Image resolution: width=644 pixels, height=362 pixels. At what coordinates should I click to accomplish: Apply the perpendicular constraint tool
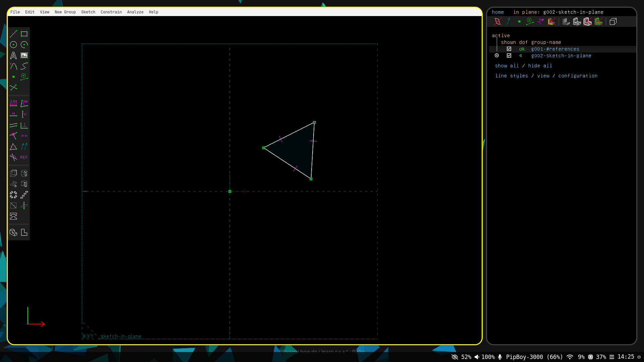tap(24, 125)
